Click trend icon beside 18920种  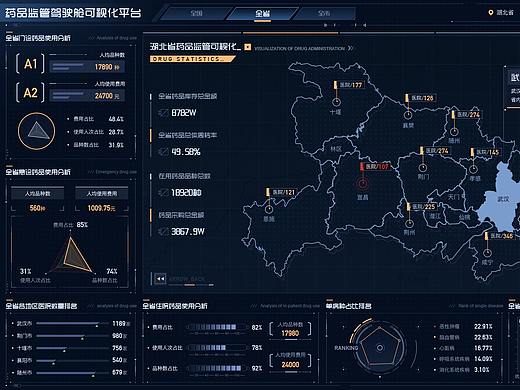pos(163,193)
